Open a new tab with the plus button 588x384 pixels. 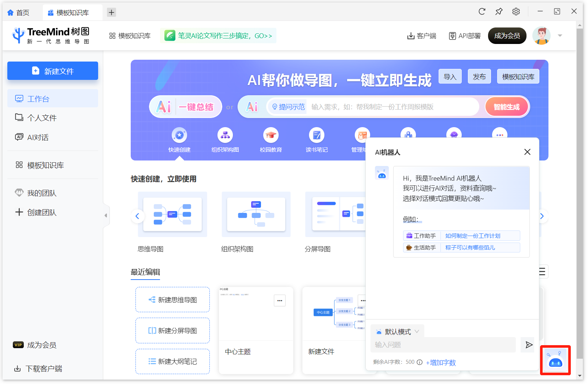tap(111, 12)
